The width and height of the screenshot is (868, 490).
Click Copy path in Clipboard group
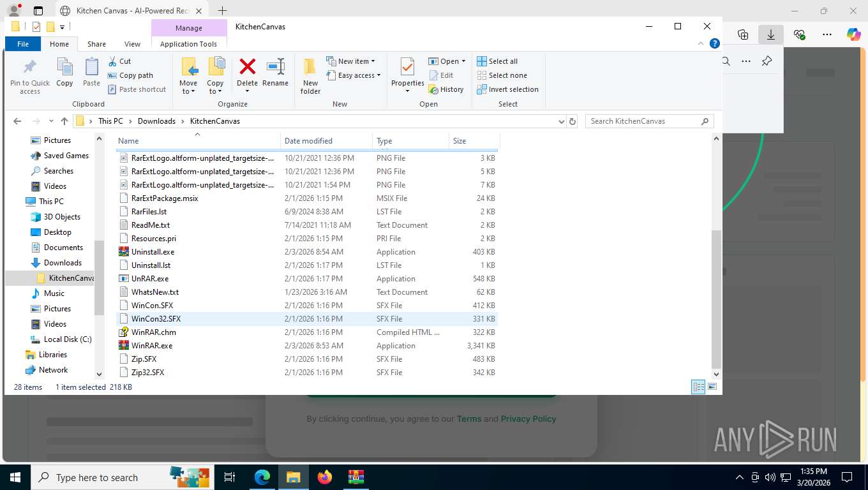[130, 75]
